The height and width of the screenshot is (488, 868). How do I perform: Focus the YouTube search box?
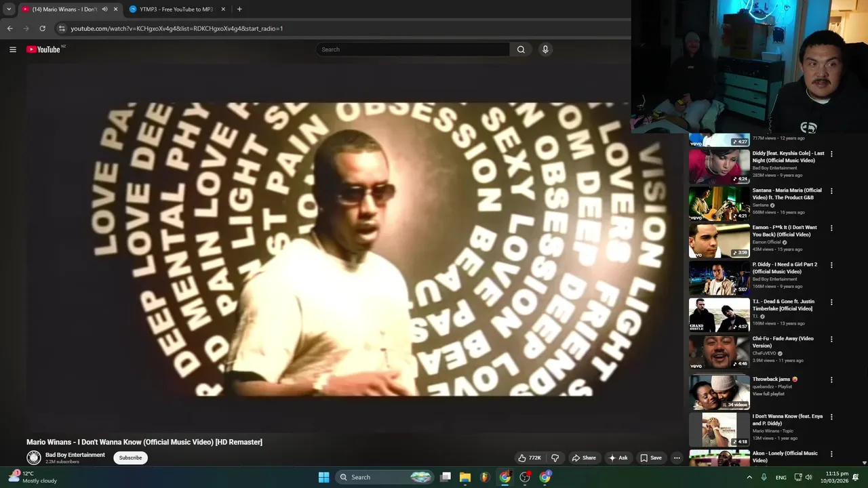tap(412, 49)
